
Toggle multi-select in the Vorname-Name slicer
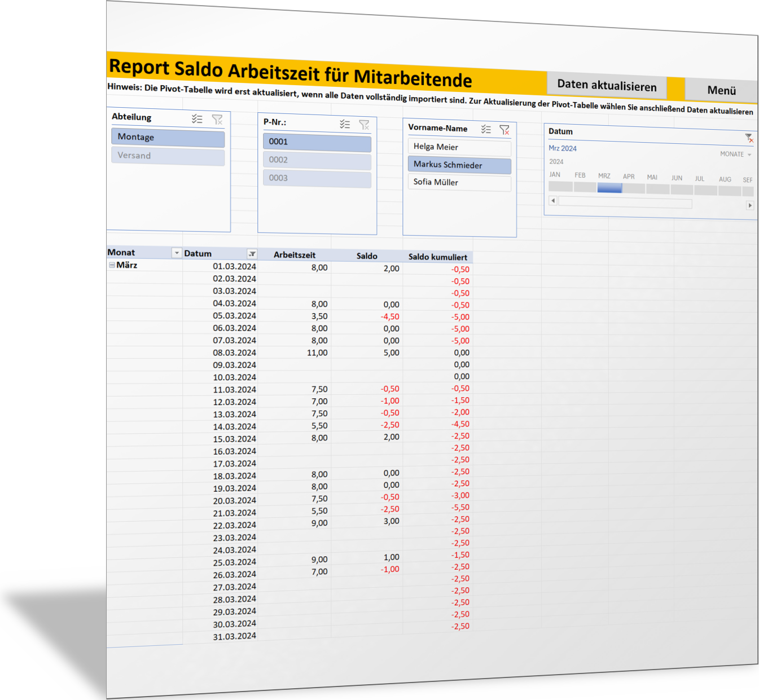tap(486, 129)
